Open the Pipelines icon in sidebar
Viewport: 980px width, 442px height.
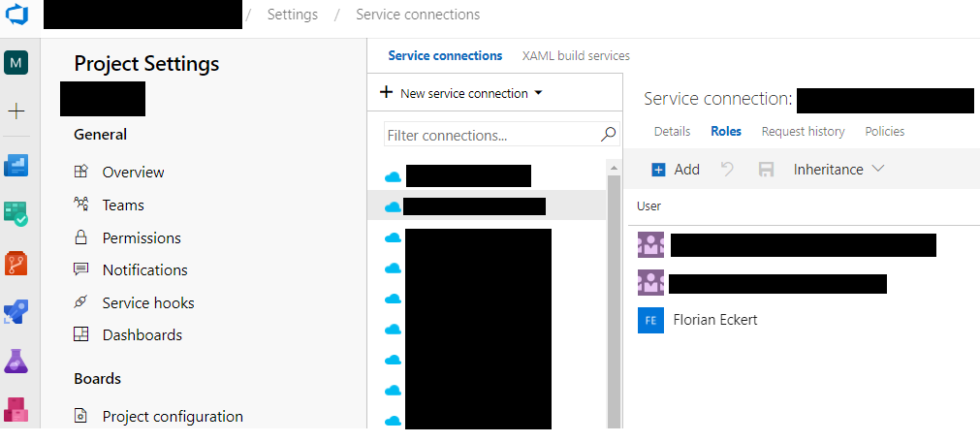pos(16,312)
